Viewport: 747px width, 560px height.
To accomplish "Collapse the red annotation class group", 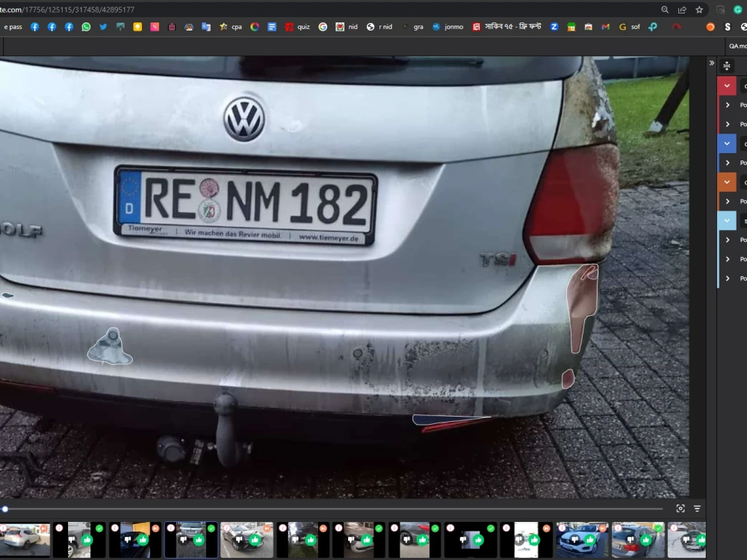I will tap(727, 86).
